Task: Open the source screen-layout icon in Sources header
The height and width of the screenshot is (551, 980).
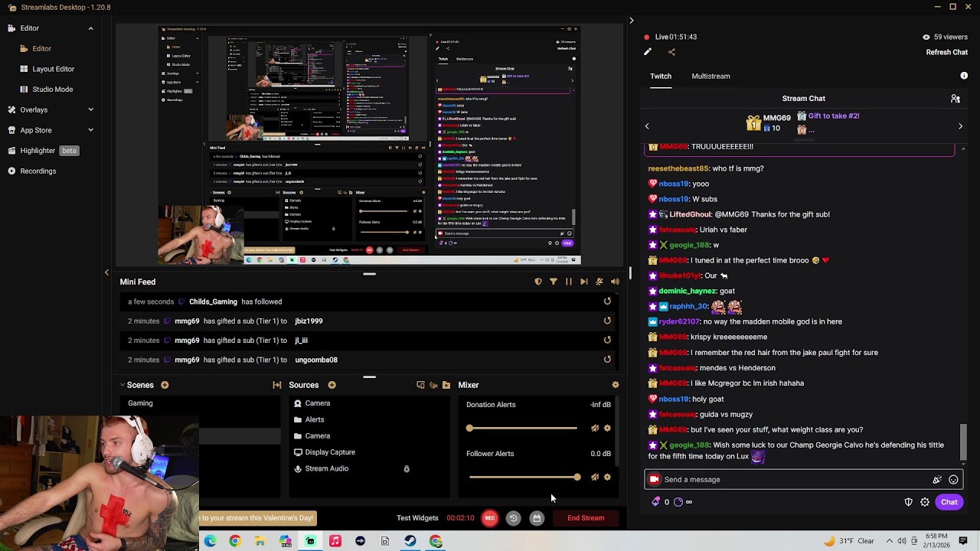Action: click(x=420, y=385)
